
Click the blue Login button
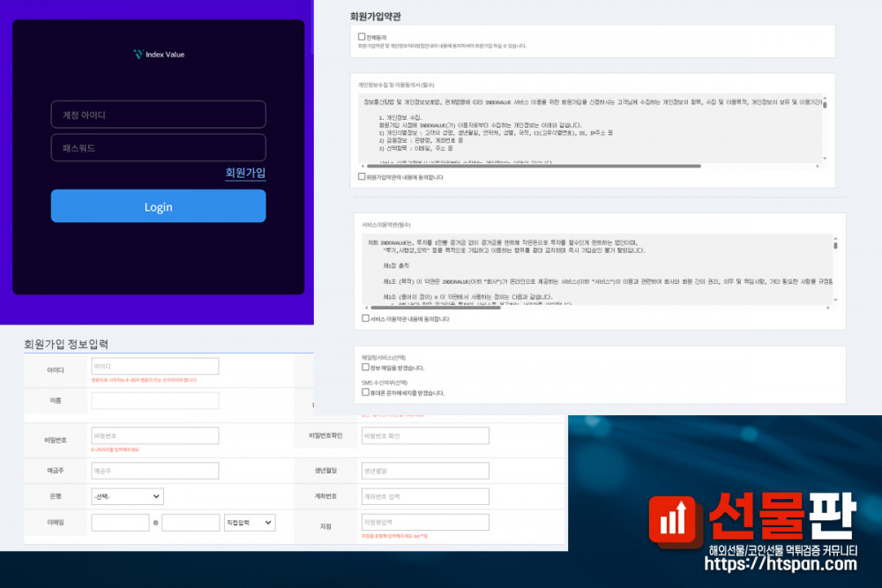coord(158,206)
